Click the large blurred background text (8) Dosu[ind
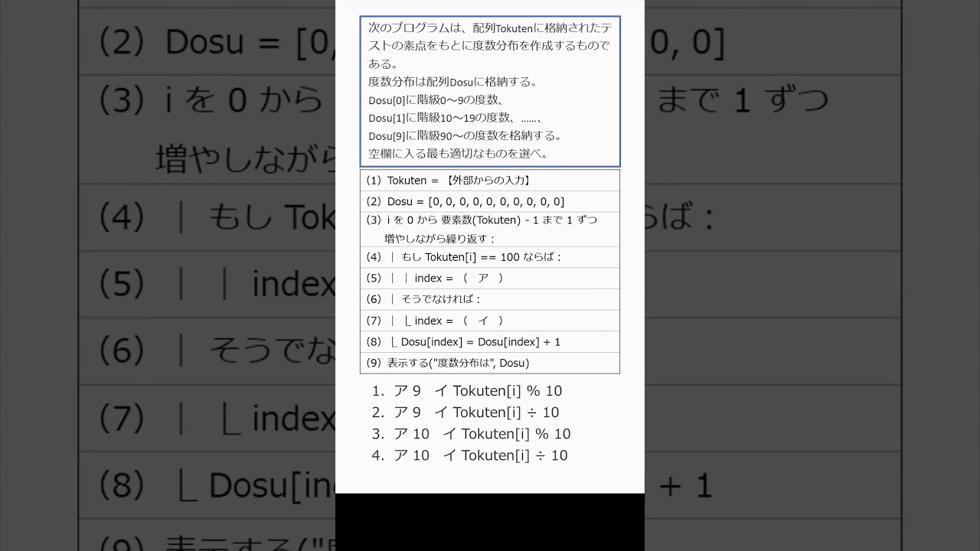This screenshot has width=980, height=551. coord(217,485)
